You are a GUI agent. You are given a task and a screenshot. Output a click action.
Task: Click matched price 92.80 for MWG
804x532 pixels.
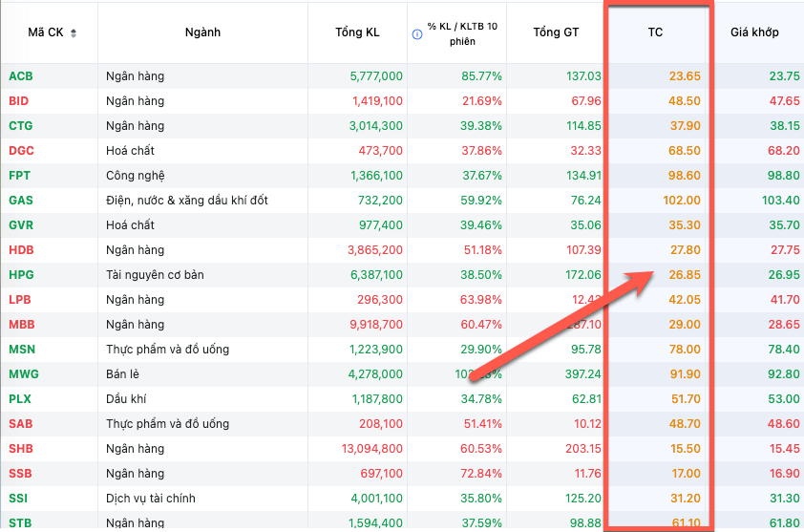[x=784, y=374]
